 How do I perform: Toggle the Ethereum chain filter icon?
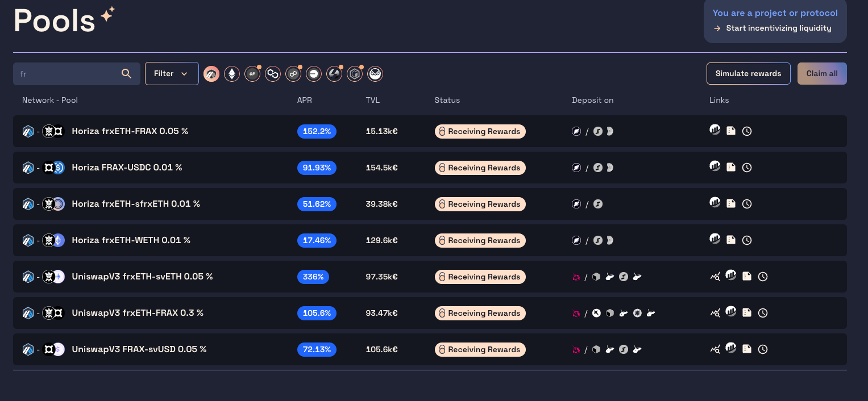[232, 74]
